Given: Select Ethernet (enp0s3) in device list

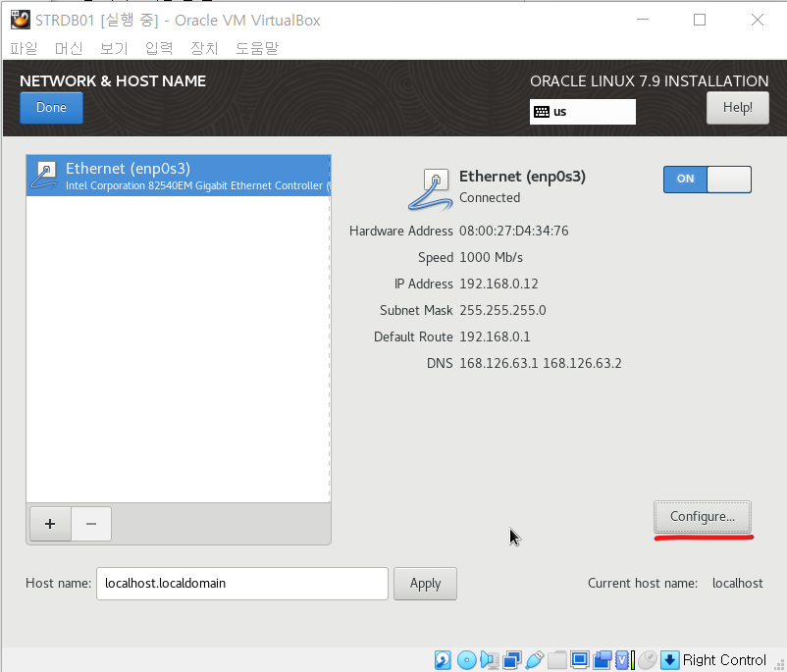Looking at the screenshot, I should click(x=179, y=176).
